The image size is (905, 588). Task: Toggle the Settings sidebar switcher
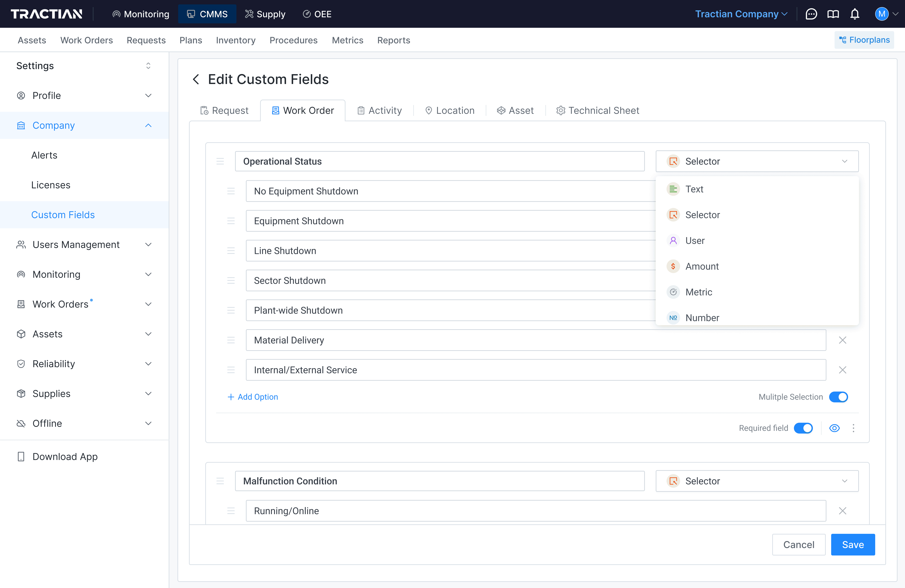click(148, 66)
